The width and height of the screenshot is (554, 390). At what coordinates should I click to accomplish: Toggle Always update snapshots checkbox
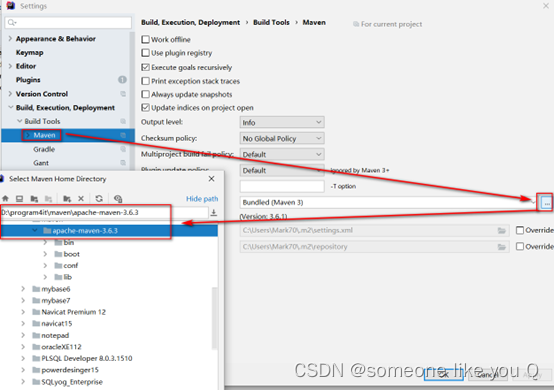145,94
